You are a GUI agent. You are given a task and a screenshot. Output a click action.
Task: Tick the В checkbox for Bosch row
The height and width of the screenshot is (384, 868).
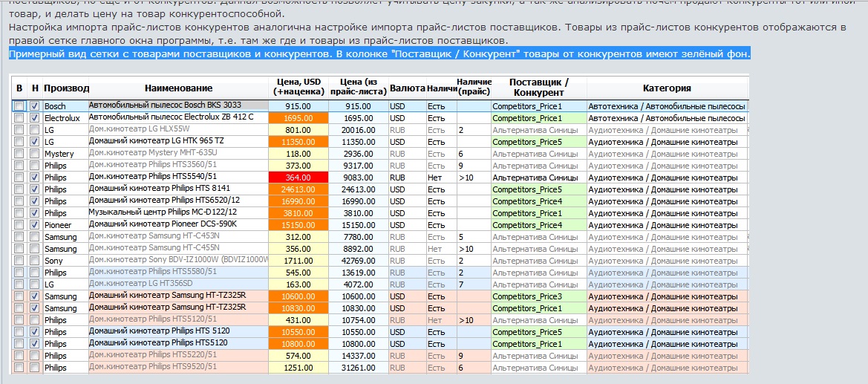pyautogui.click(x=19, y=105)
